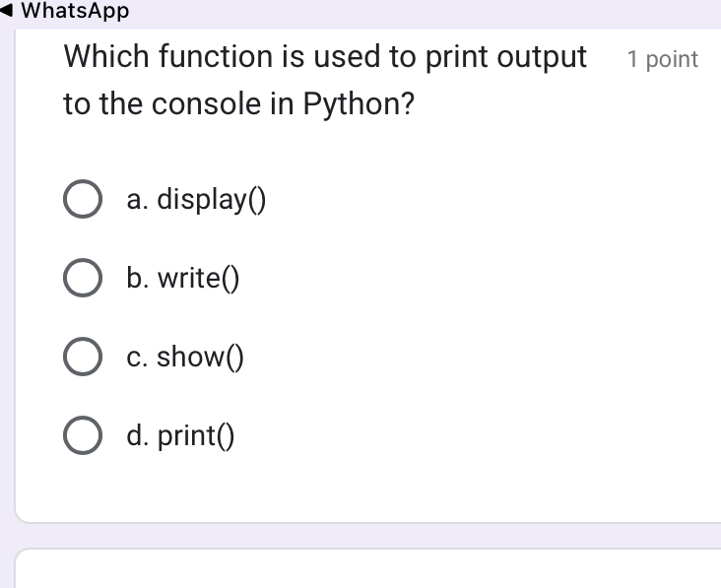Tap the "d. print()" answer text
Image resolution: width=721 pixels, height=588 pixels.
181,435
